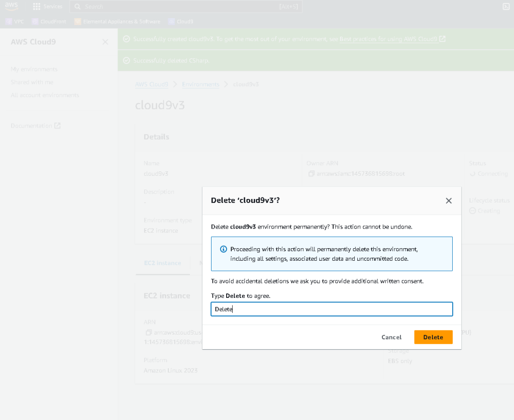The width and height of the screenshot is (514, 420).
Task: Open Cloud9 favorite shortcut
Action: click(180, 22)
